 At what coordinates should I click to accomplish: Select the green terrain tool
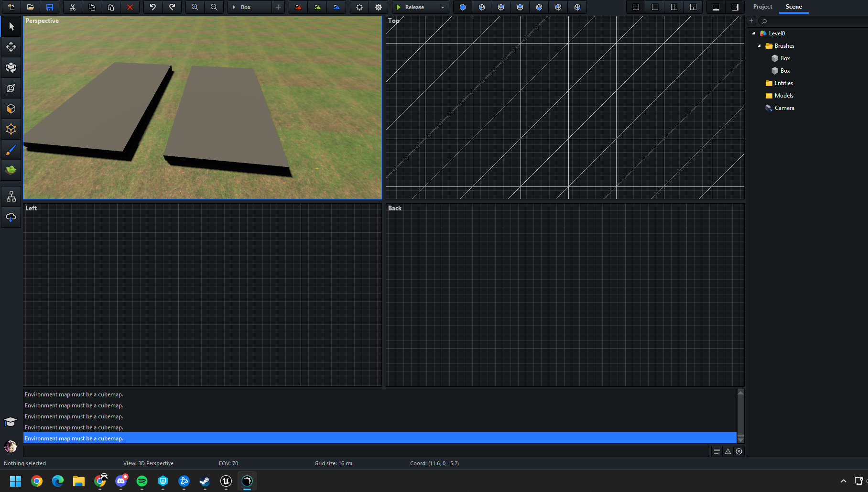(x=11, y=170)
